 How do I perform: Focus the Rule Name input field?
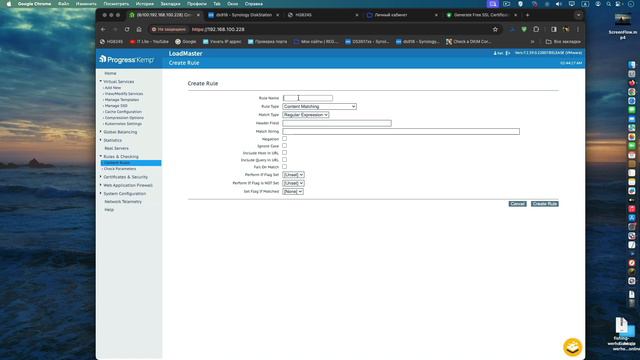coord(308,98)
